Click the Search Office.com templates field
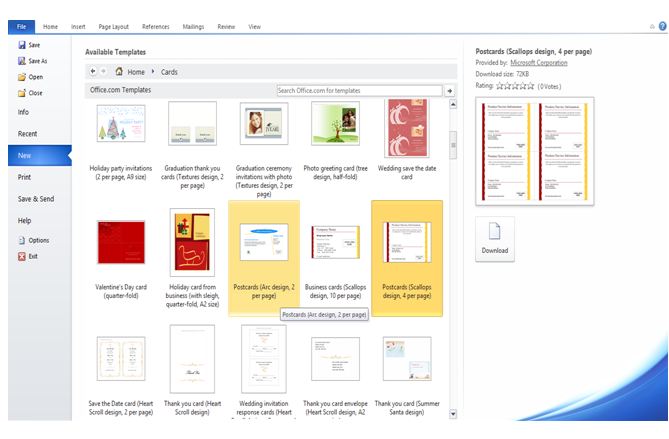Screen dimensions: 669x439 (x=358, y=90)
